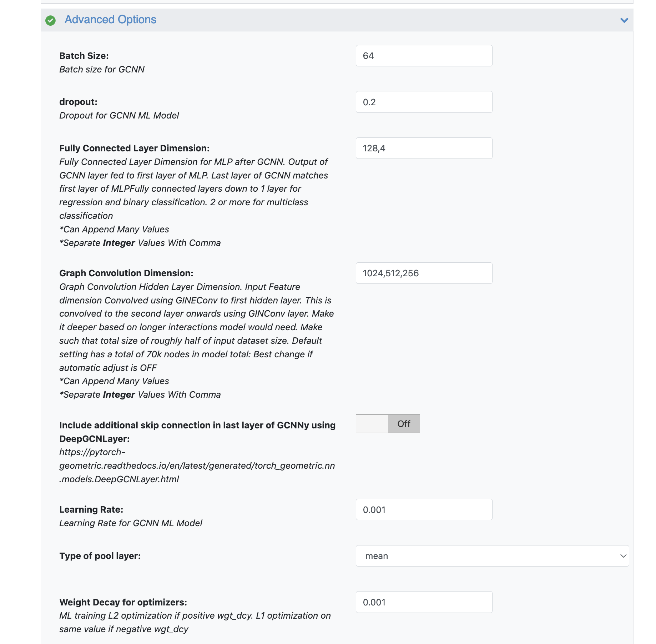
Task: Click the Fully Connected Layer Dimension input
Action: point(424,148)
